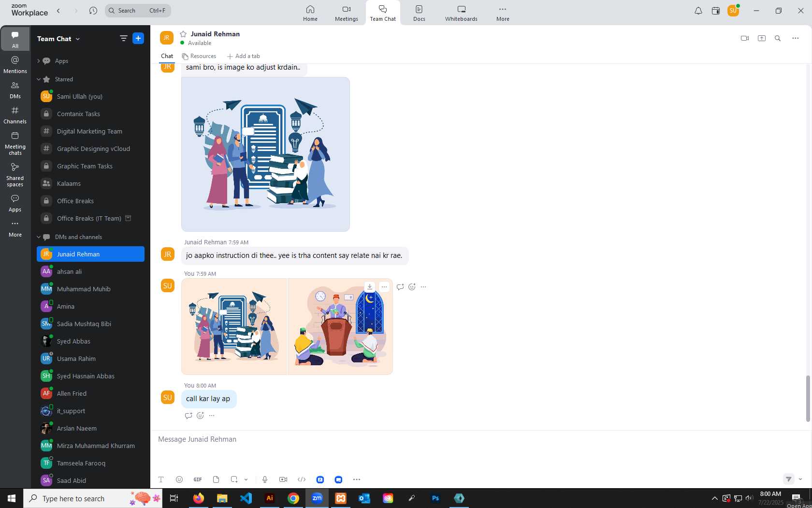Switch to the Whiteboards tab
The height and width of the screenshot is (508, 812).
(x=461, y=13)
